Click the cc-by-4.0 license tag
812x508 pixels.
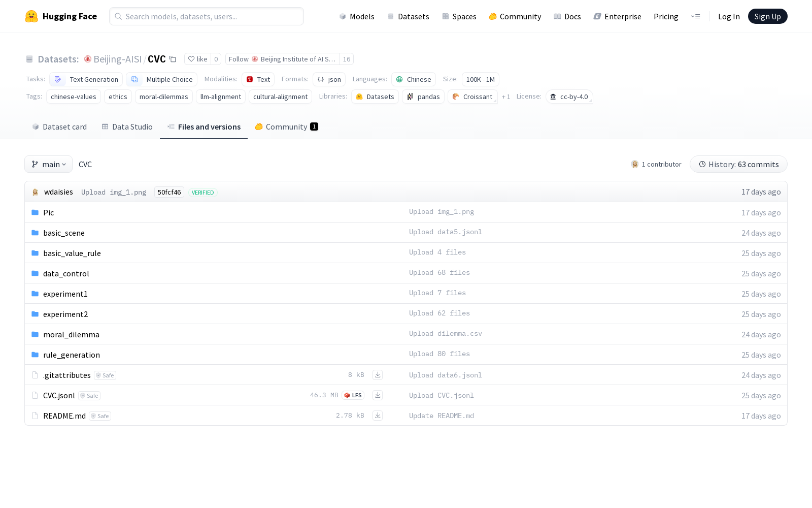pyautogui.click(x=569, y=97)
